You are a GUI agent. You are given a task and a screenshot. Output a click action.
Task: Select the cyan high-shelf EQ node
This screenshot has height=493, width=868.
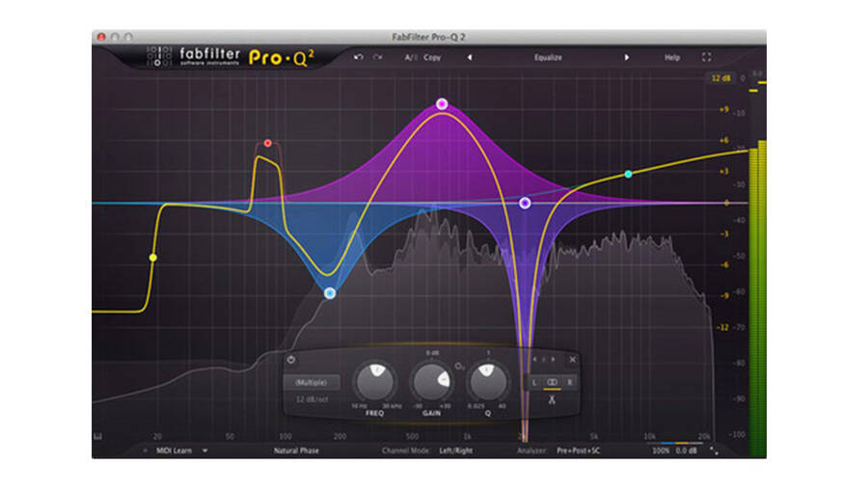(x=628, y=174)
